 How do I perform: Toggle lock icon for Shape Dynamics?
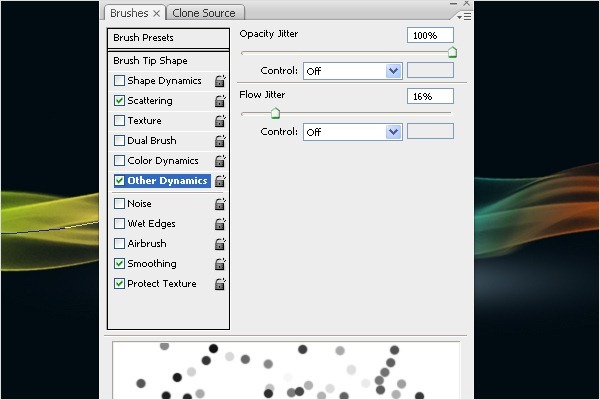tap(220, 81)
